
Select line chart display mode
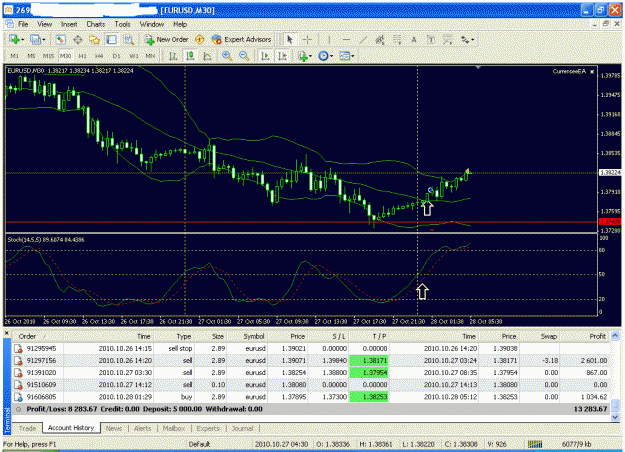click(x=207, y=56)
